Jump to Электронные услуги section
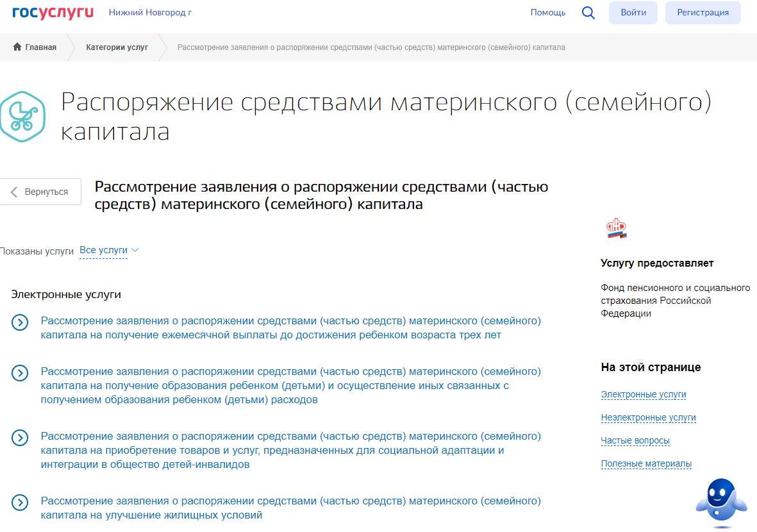The height and width of the screenshot is (532, 757). click(x=644, y=394)
